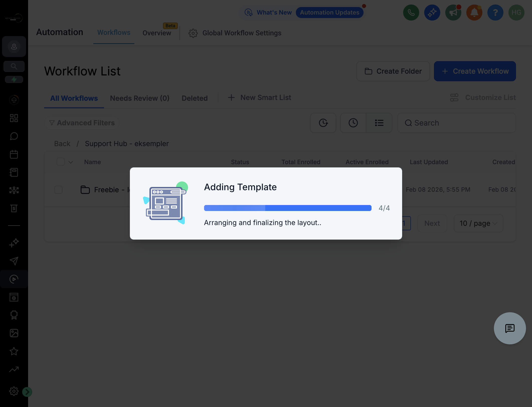Open the sidebar marketing paper-plane icon
The height and width of the screenshot is (407, 532).
click(x=14, y=261)
